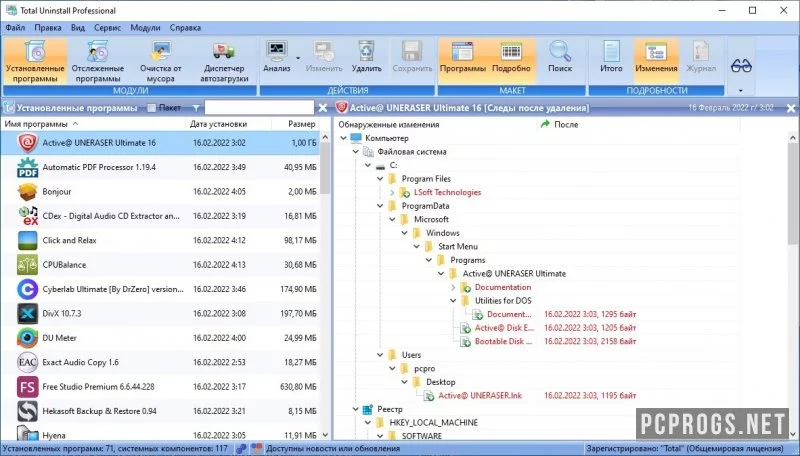This screenshot has width=800, height=456.
Task: Show the Итого details
Action: (x=611, y=56)
